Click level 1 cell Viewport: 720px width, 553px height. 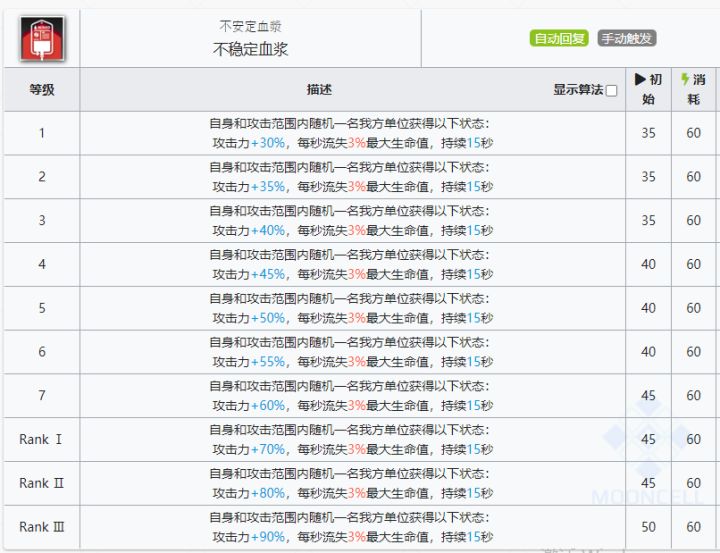42,133
